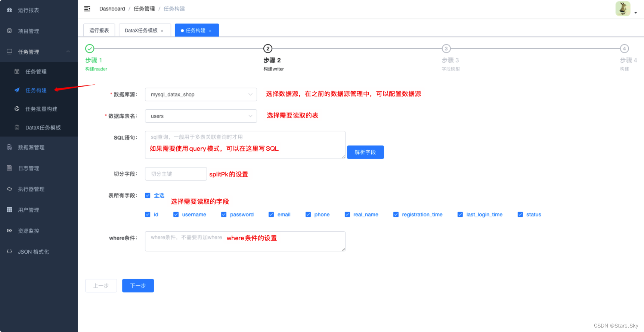Open the avatar dropdown caret
The height and width of the screenshot is (332, 644).
[635, 13]
